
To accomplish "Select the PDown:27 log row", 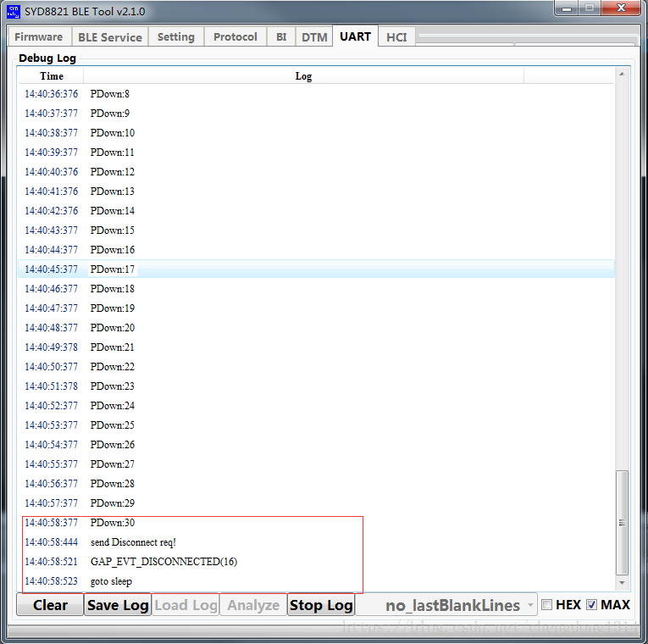I will coord(316,464).
